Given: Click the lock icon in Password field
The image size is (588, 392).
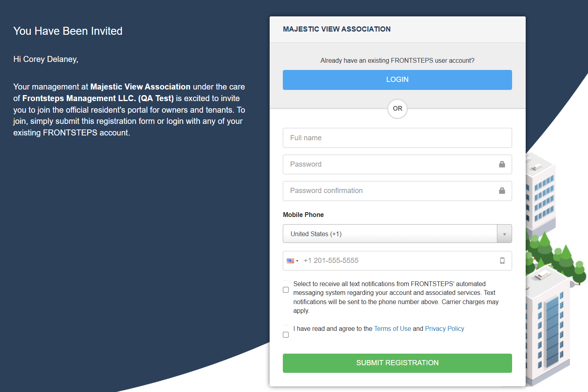Looking at the screenshot, I should point(502,164).
